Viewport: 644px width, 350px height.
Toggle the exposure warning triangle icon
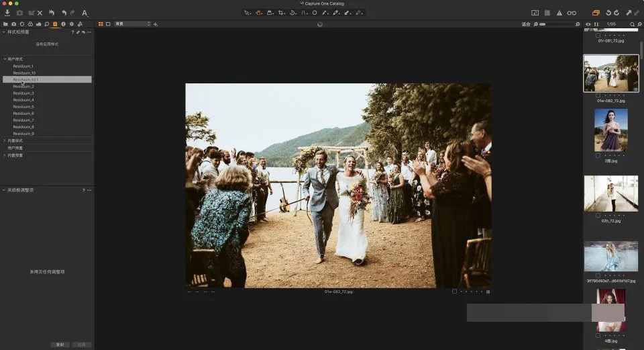tap(559, 13)
